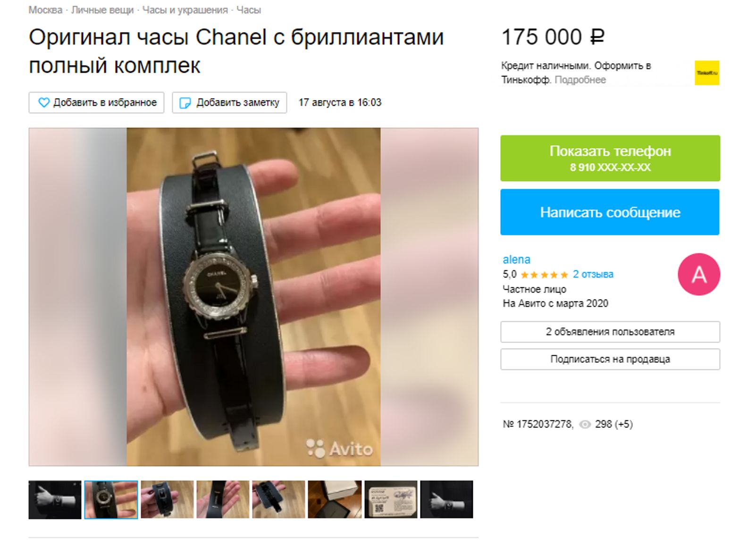Open Написать сообщение to message the seller

(x=610, y=212)
